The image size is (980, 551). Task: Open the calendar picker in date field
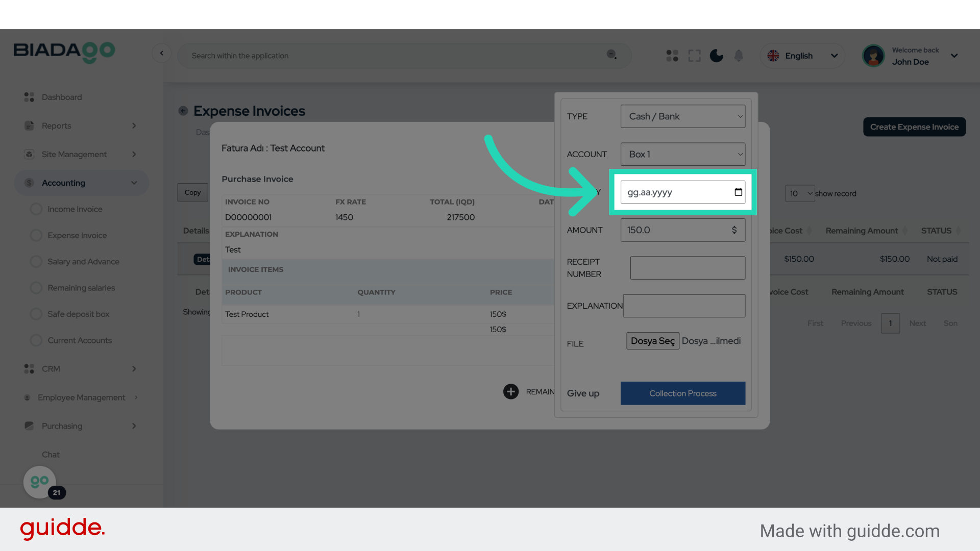[738, 192]
